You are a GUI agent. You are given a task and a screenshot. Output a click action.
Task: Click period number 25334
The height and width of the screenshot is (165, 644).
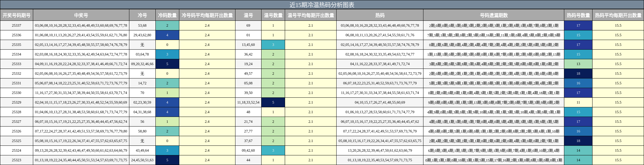pos(16,54)
